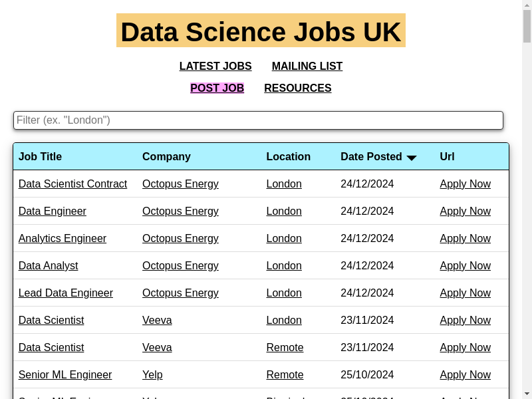Sort the table by Location header
This screenshot has width=532, height=399.
click(288, 157)
